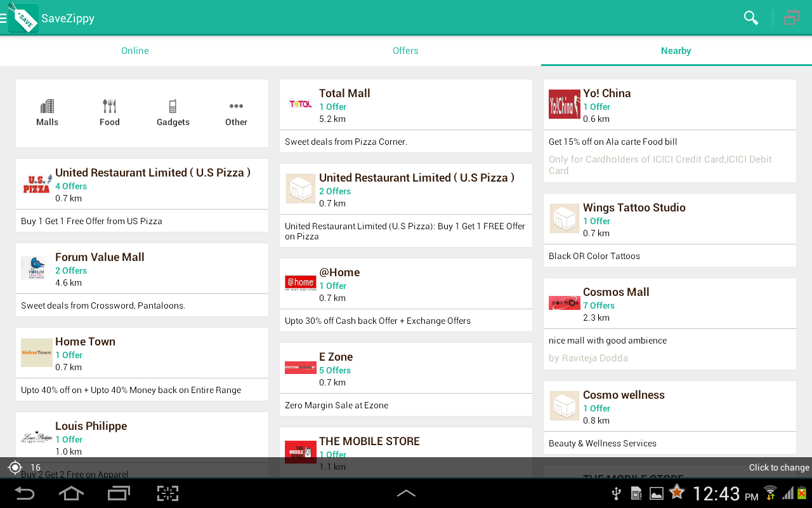Select the Wings Tattoo Studio title

point(634,208)
